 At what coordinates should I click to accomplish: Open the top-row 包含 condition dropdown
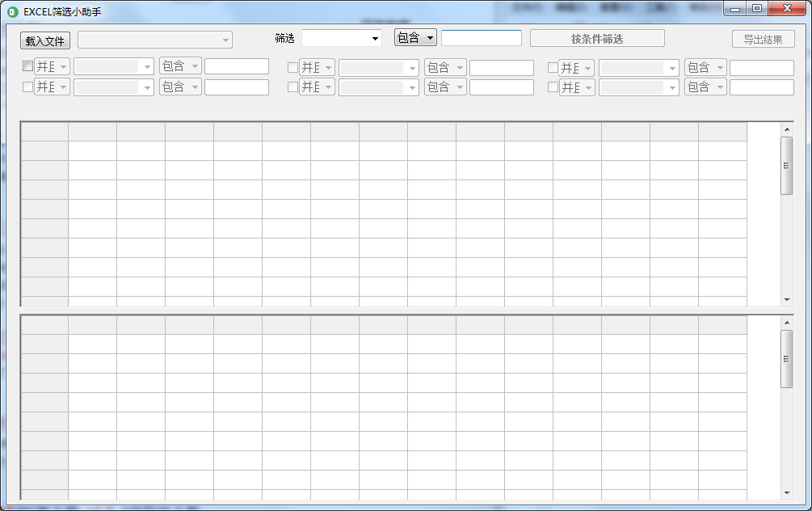tap(415, 37)
